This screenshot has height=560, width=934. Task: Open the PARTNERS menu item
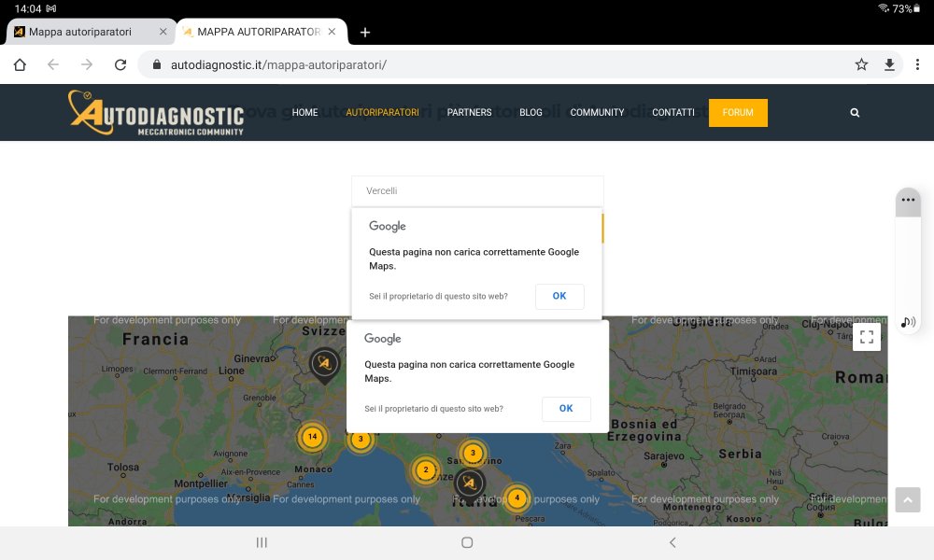tap(469, 112)
